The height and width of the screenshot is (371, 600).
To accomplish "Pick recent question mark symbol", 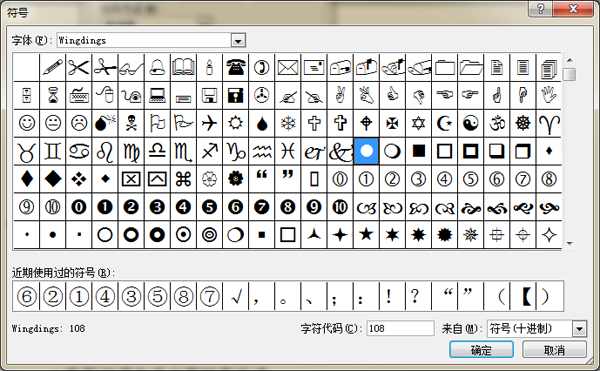I will tap(418, 296).
